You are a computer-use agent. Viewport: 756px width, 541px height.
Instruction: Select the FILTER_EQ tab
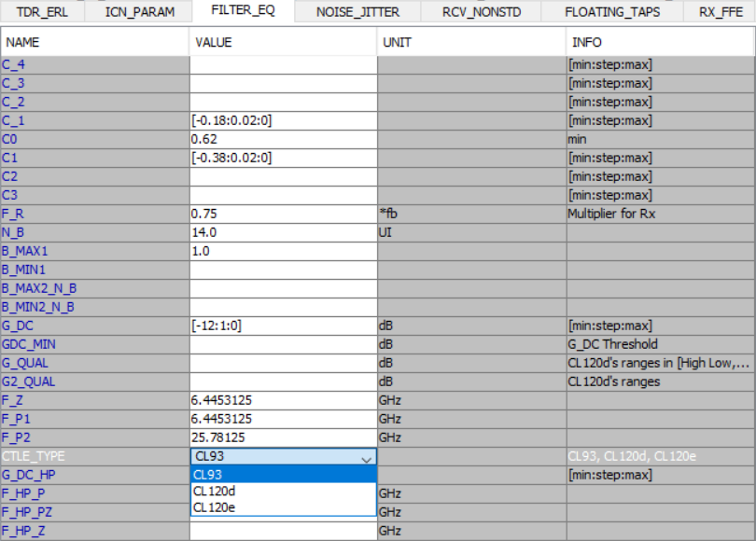coord(243,10)
